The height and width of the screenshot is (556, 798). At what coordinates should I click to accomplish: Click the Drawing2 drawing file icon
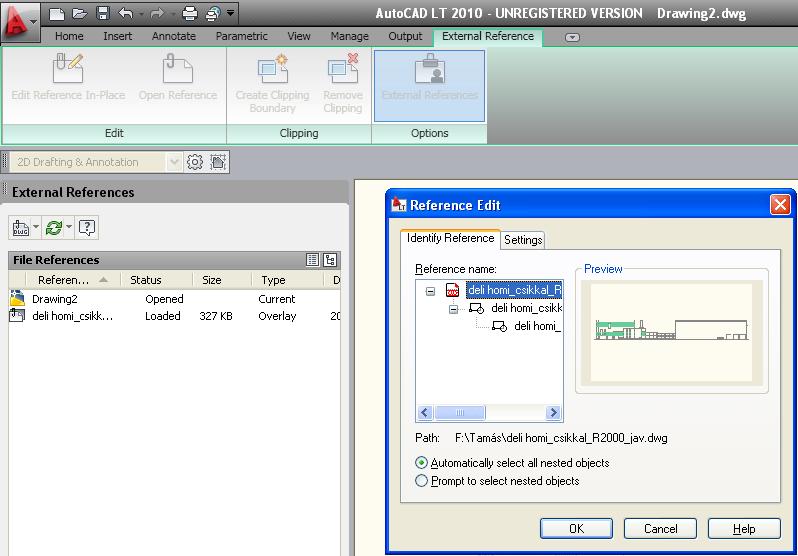17,298
